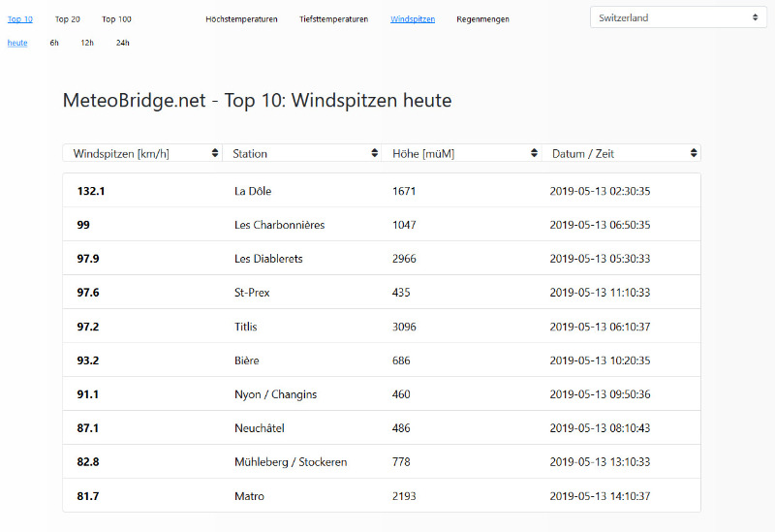Open the Höchsttemperaturen category
The height and width of the screenshot is (532, 775).
click(241, 19)
